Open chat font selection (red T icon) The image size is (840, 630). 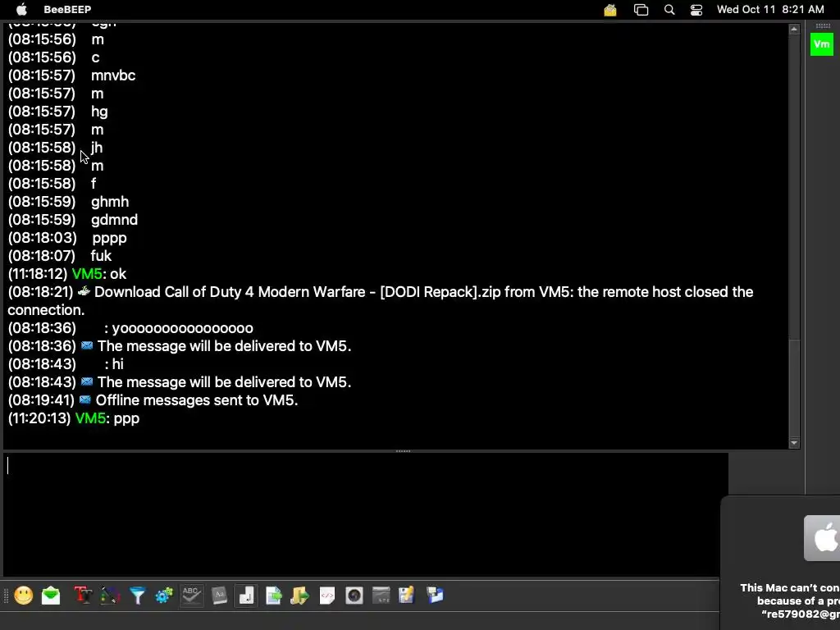(83, 596)
